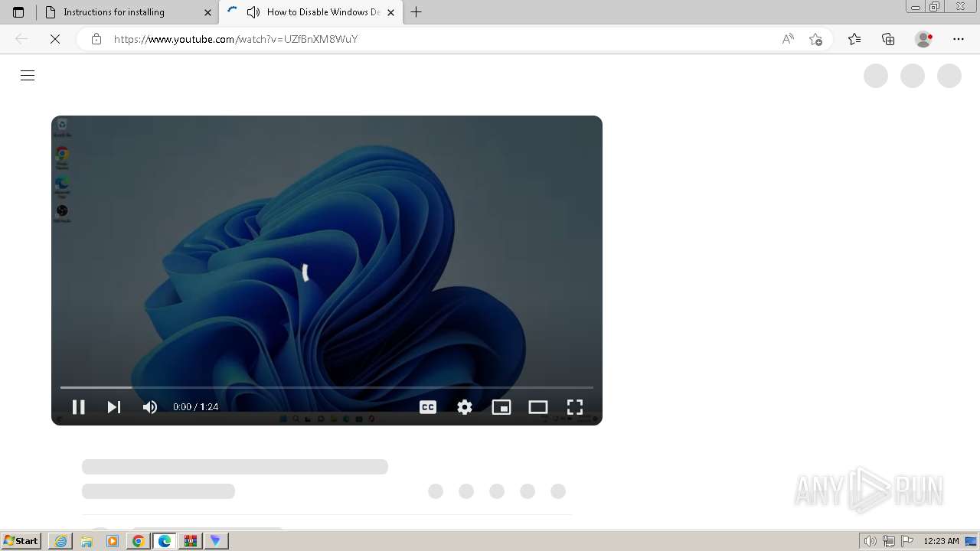Skip to next video
The width and height of the screenshot is (980, 551).
[x=114, y=407]
